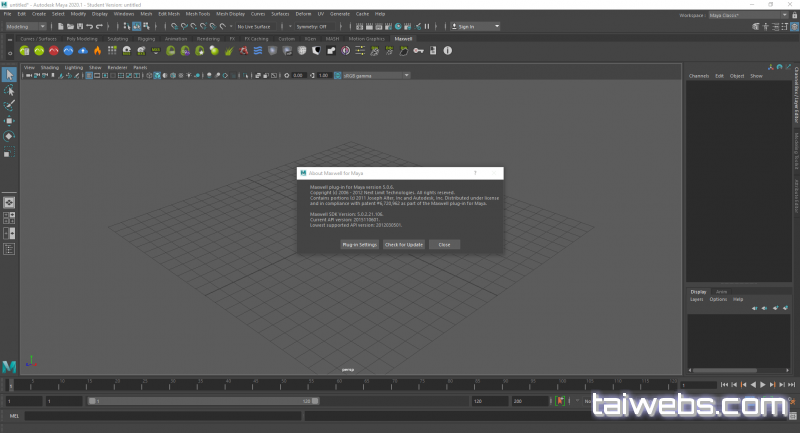
Task: Select the arrow Select tool
Action: pyautogui.click(x=9, y=75)
